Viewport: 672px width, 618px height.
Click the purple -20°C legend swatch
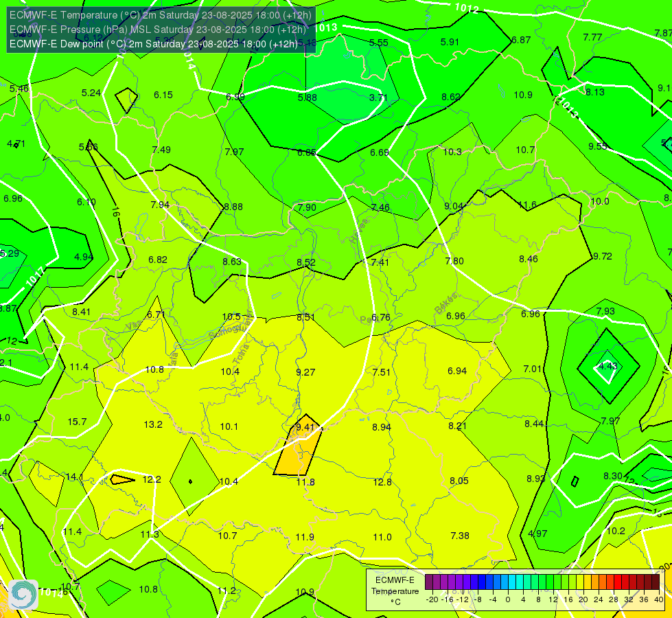pyautogui.click(x=429, y=582)
